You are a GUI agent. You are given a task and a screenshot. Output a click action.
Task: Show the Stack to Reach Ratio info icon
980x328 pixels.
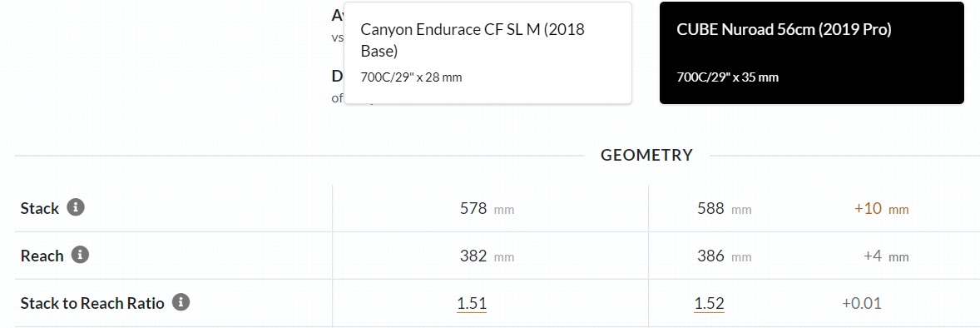click(181, 302)
